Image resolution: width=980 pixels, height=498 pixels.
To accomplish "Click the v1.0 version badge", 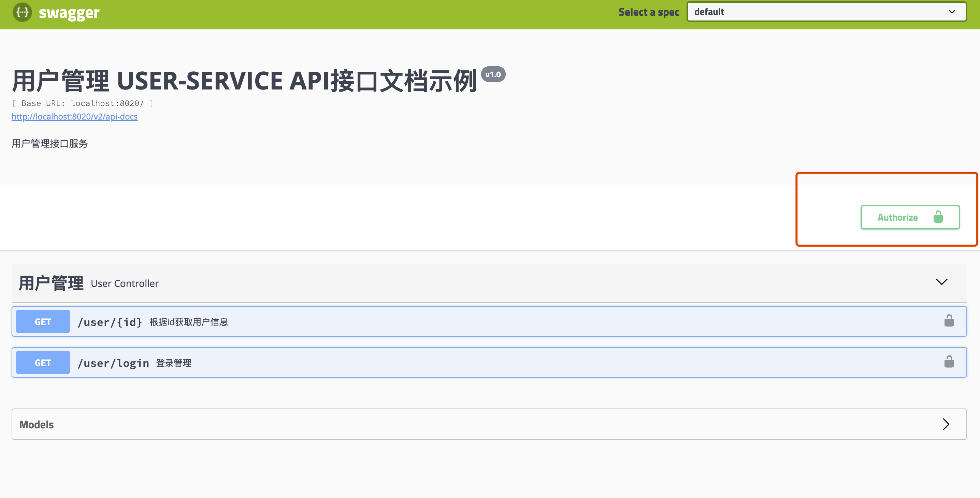I will click(x=493, y=74).
